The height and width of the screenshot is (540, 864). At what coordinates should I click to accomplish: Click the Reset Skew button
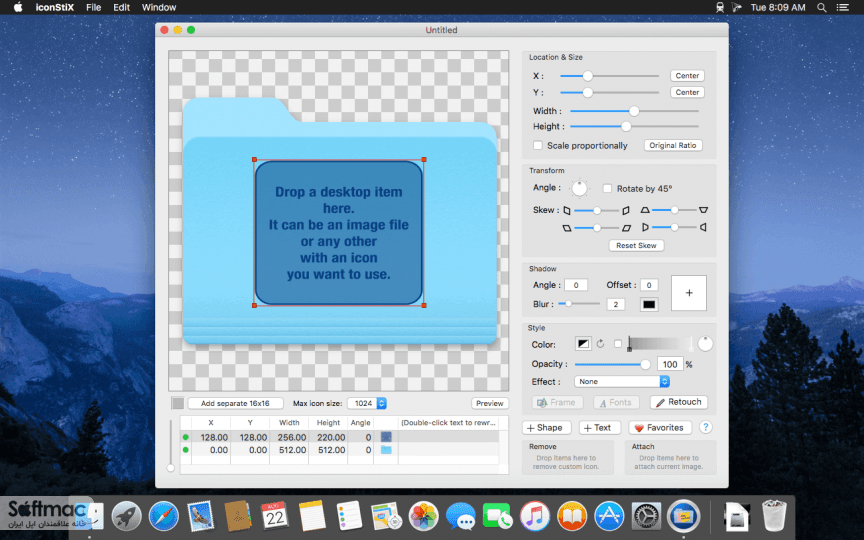636,245
